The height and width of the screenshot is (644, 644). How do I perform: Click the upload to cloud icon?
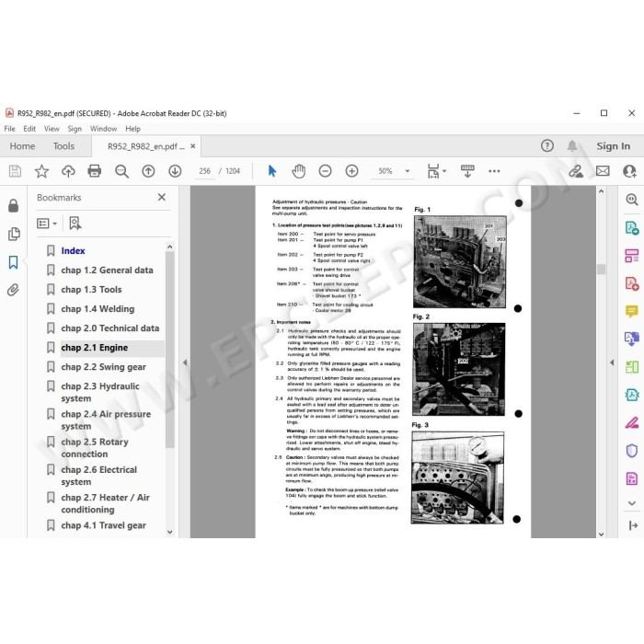(68, 171)
